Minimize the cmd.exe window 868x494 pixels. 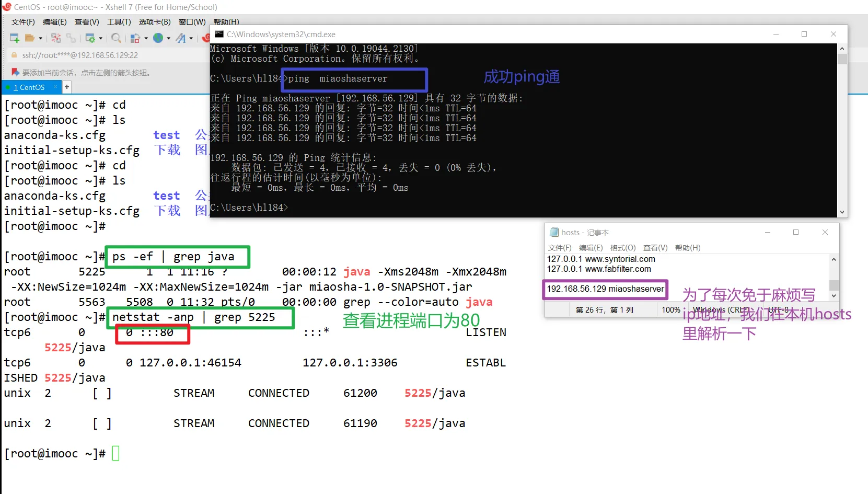click(x=776, y=34)
